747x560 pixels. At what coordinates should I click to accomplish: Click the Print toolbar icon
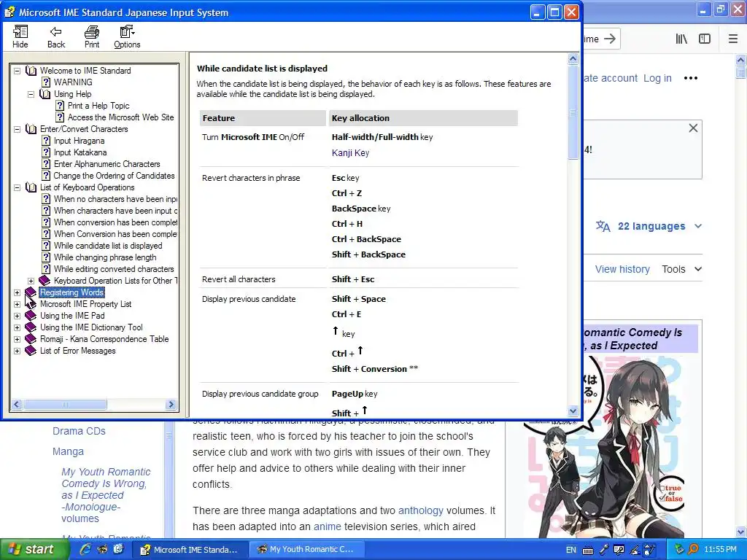click(x=92, y=37)
